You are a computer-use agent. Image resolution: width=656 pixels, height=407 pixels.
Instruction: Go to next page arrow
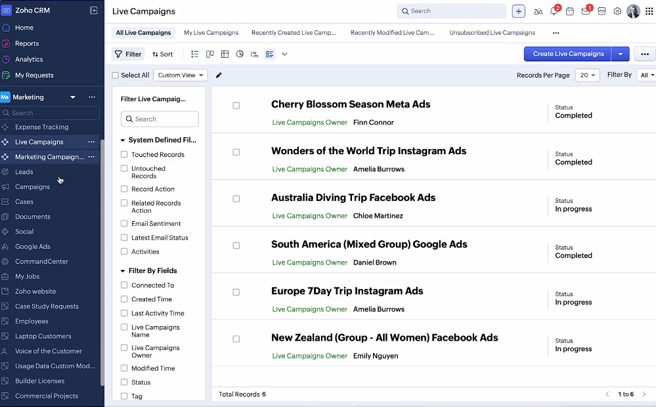tap(644, 394)
